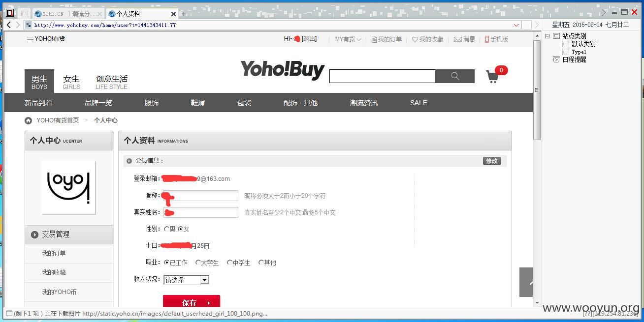Open 我的订单 in the left sidebar
The height and width of the screenshot is (322, 644).
click(x=54, y=254)
